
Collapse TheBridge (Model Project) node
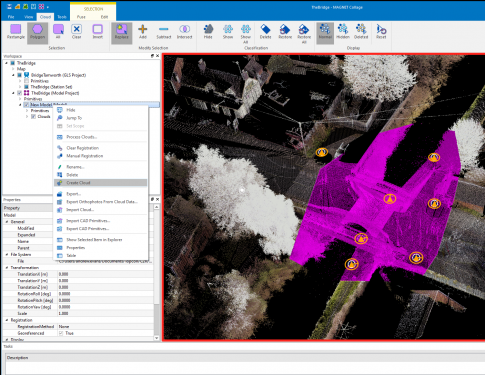click(x=13, y=93)
